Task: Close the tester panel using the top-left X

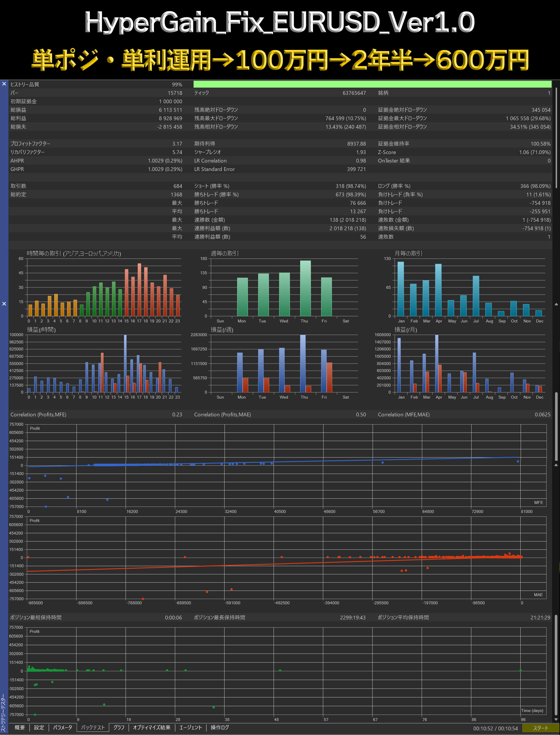Action: [4, 84]
